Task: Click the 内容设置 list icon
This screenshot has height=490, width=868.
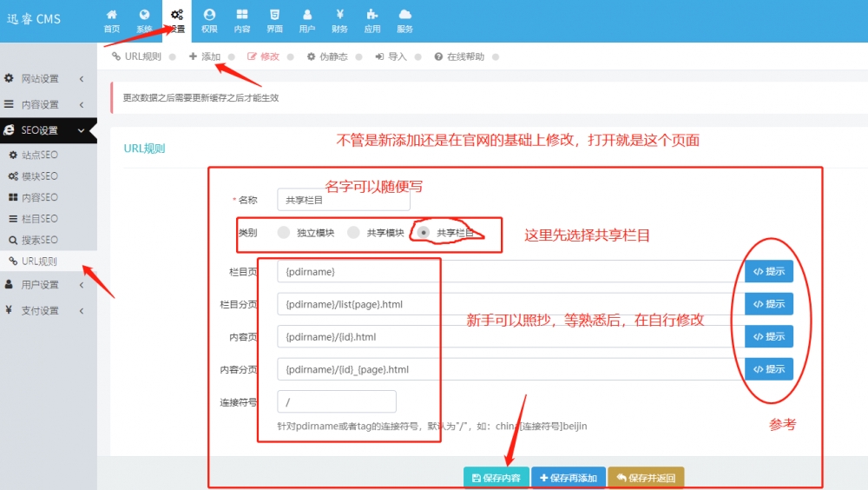Action: pyautogui.click(x=9, y=104)
